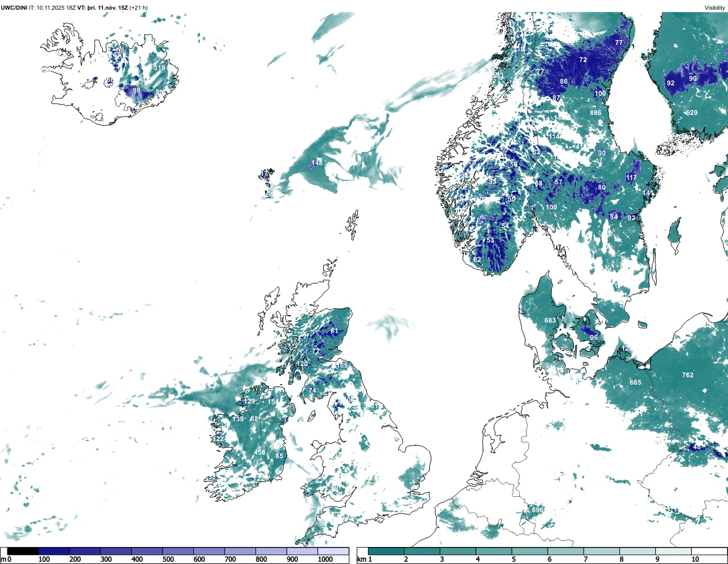Click the 500–600 m purple legend swatch
Viewport: 728px width, 564px height.
(x=178, y=551)
